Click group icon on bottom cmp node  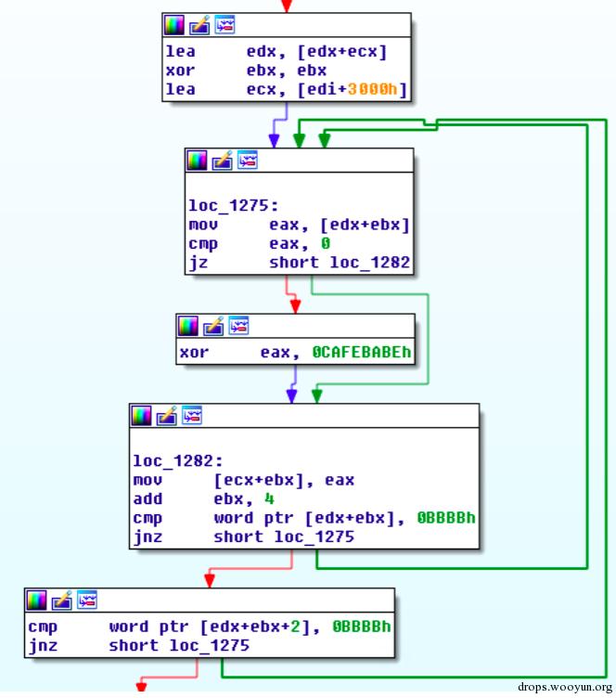[86, 600]
